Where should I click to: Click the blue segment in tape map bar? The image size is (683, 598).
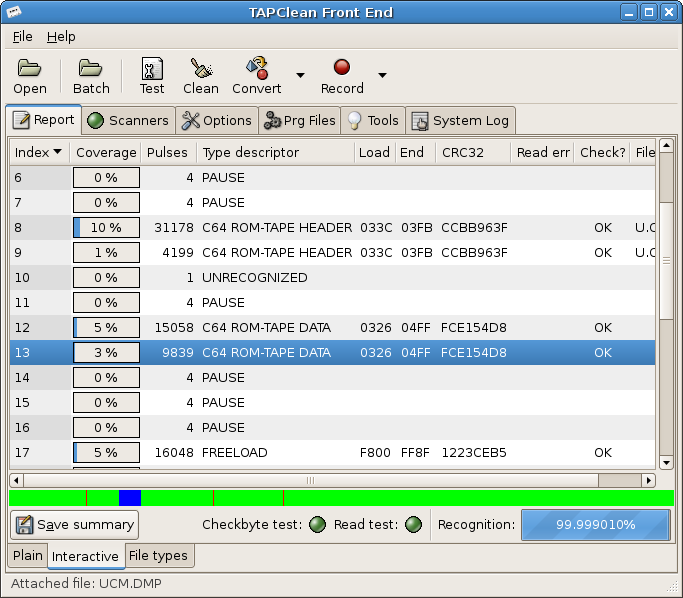tap(130, 498)
